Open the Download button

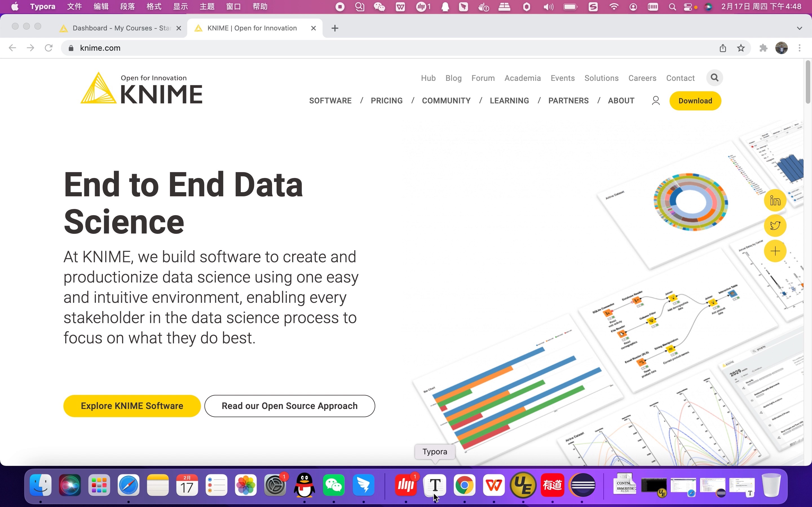tap(695, 101)
